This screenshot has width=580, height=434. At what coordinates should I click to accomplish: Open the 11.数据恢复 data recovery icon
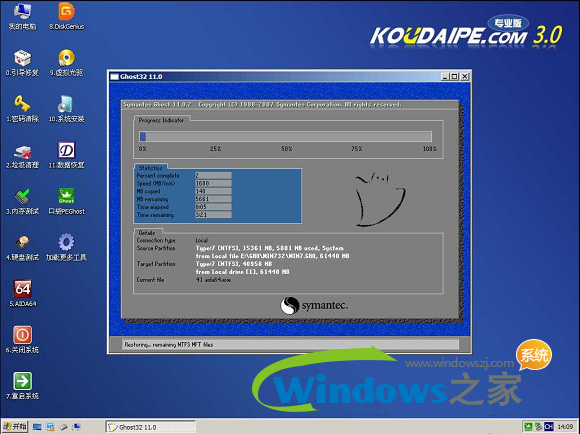[67, 155]
